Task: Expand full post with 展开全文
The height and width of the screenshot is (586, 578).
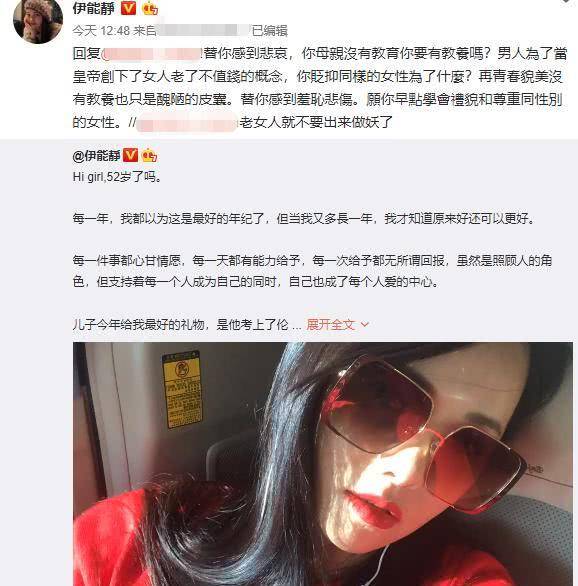Action: (330, 324)
